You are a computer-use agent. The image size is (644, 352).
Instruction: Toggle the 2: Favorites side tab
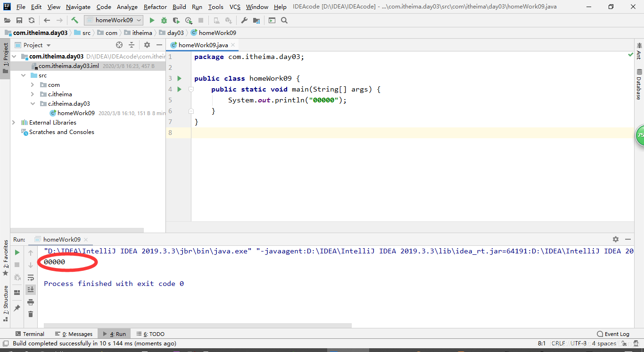point(5,258)
